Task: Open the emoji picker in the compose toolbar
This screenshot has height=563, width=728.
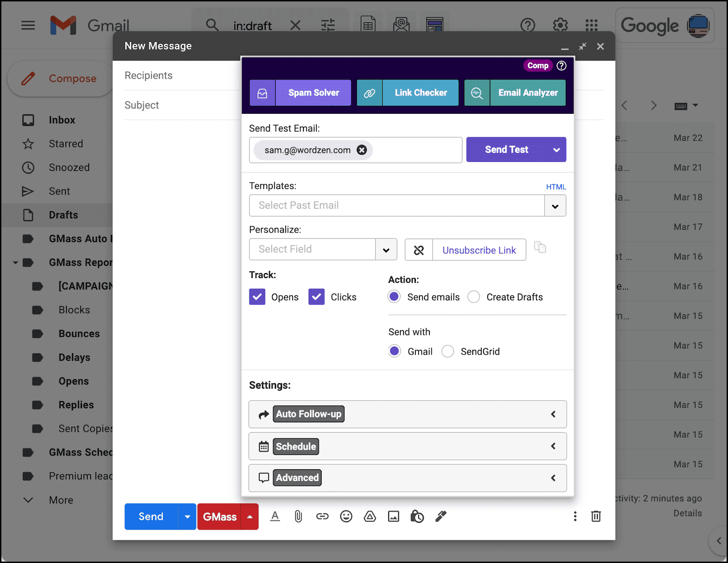Action: tap(346, 516)
